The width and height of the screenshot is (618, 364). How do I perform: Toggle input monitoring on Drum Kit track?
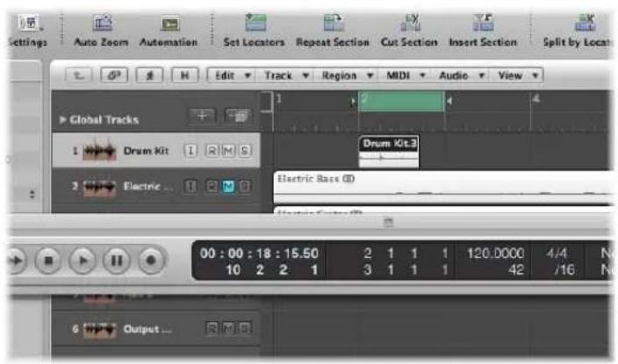(x=190, y=151)
